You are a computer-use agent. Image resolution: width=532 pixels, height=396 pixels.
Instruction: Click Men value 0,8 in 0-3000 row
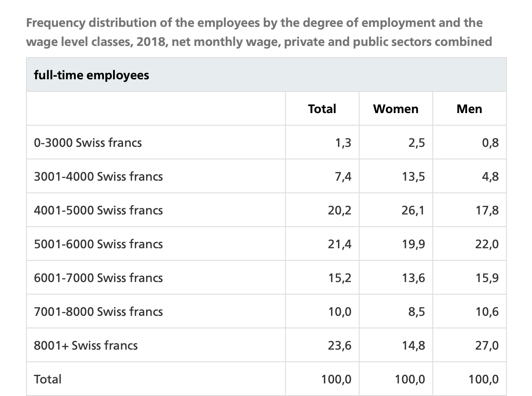[490, 143]
